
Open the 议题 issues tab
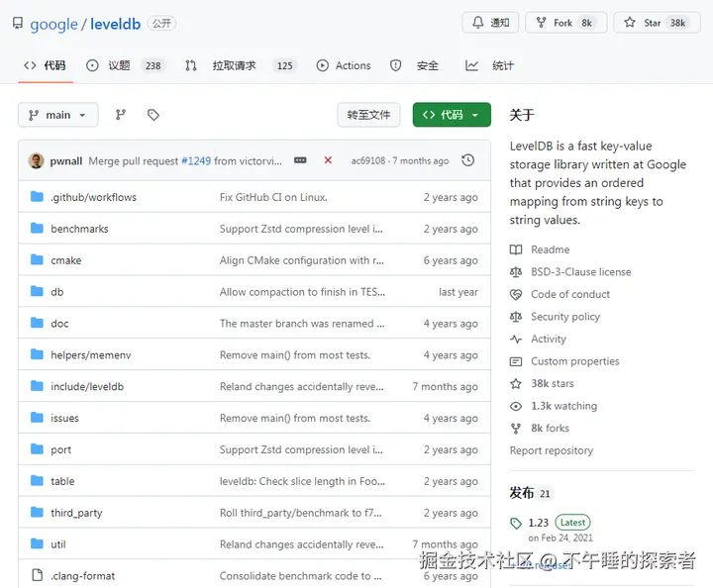124,66
